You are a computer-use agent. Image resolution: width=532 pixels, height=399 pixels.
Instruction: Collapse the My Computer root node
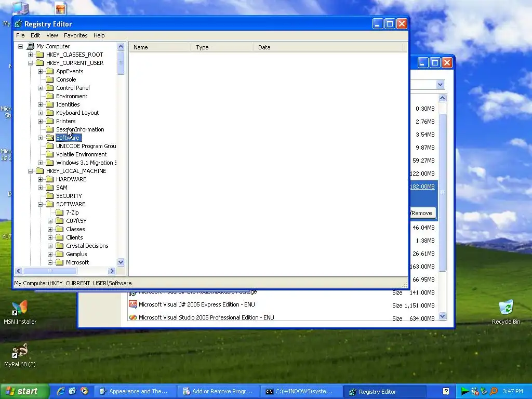tap(20, 46)
